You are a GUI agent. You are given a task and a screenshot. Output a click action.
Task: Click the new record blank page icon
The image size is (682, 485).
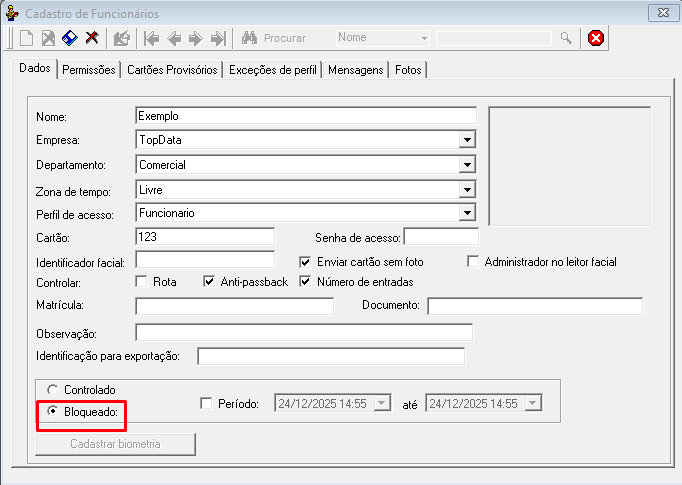27,38
